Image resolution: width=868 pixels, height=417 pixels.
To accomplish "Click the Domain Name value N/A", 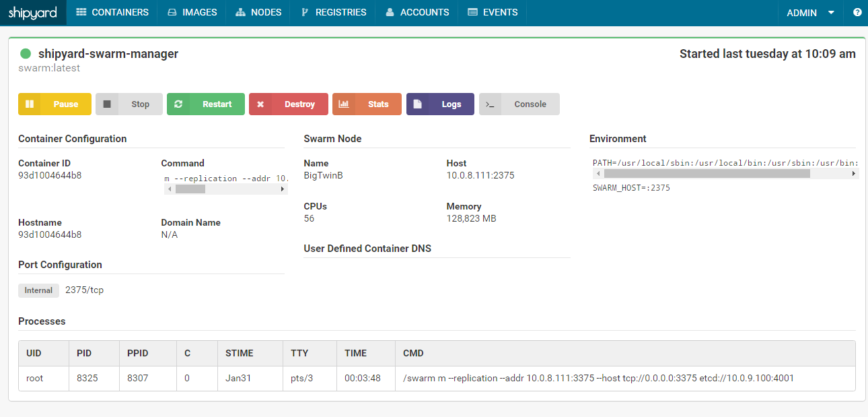I will tap(170, 234).
